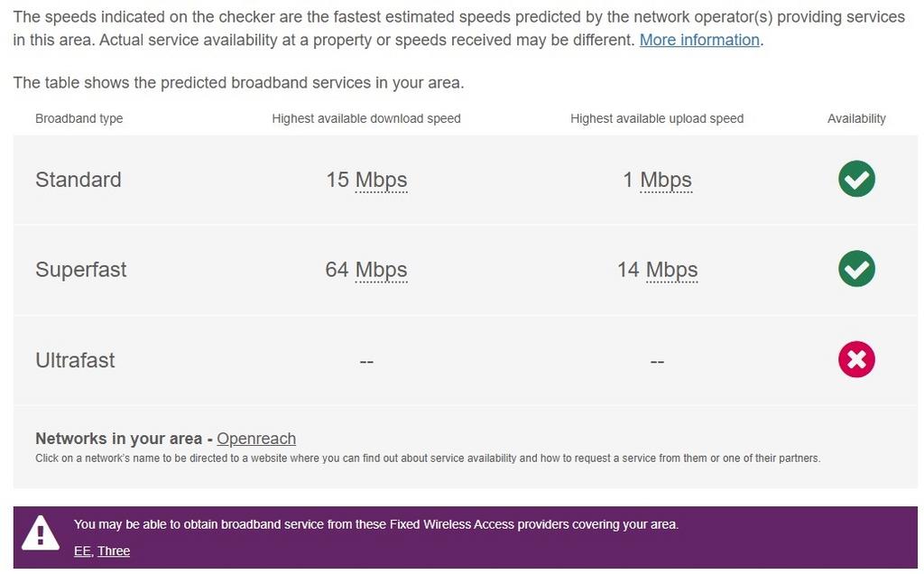Select the Availability column header
Image resolution: width=924 pixels, height=574 pixels.
(856, 118)
